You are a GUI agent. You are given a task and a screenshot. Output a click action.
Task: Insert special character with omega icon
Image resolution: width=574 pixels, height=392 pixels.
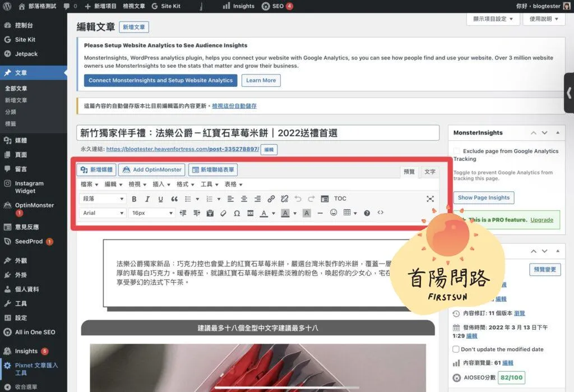click(237, 213)
